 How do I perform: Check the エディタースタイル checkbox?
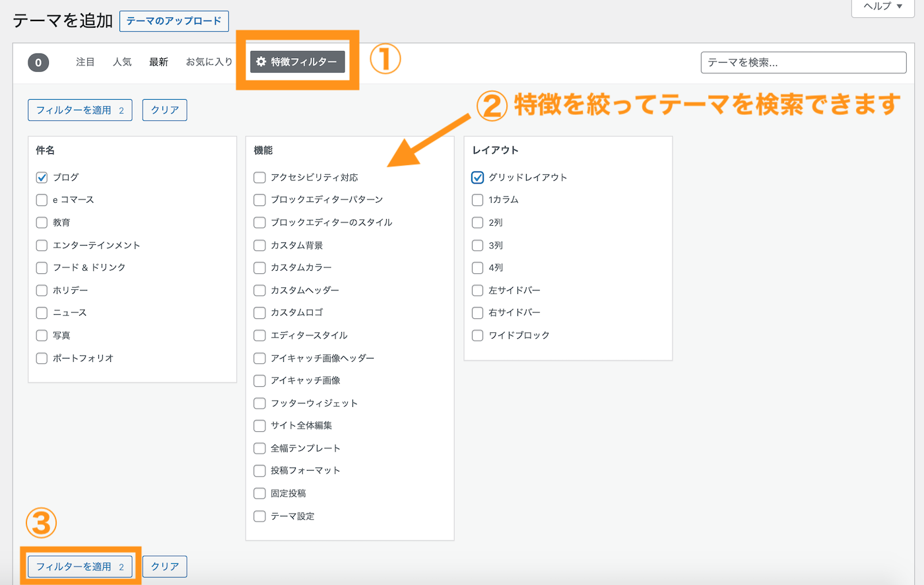click(260, 335)
